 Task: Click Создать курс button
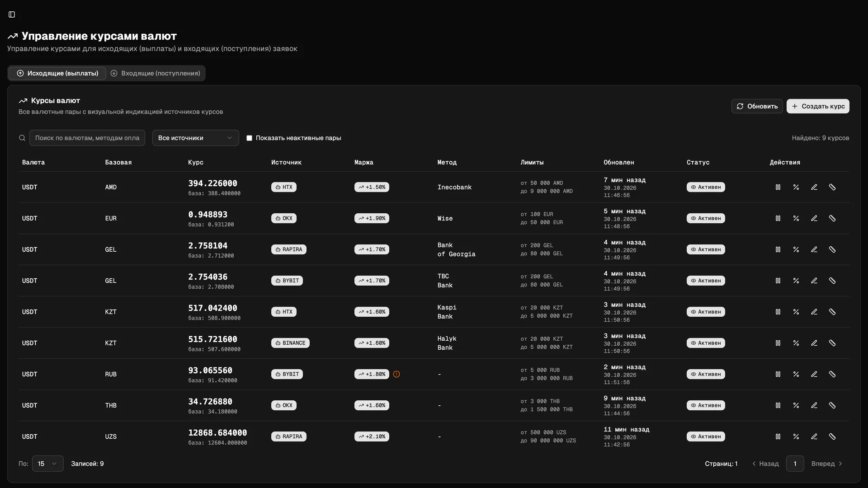818,106
